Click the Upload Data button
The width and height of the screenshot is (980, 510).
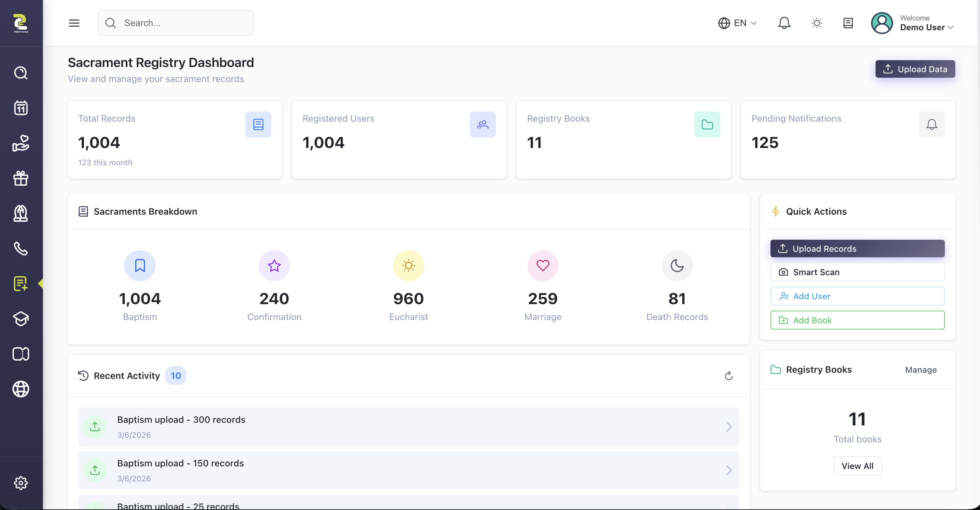915,69
